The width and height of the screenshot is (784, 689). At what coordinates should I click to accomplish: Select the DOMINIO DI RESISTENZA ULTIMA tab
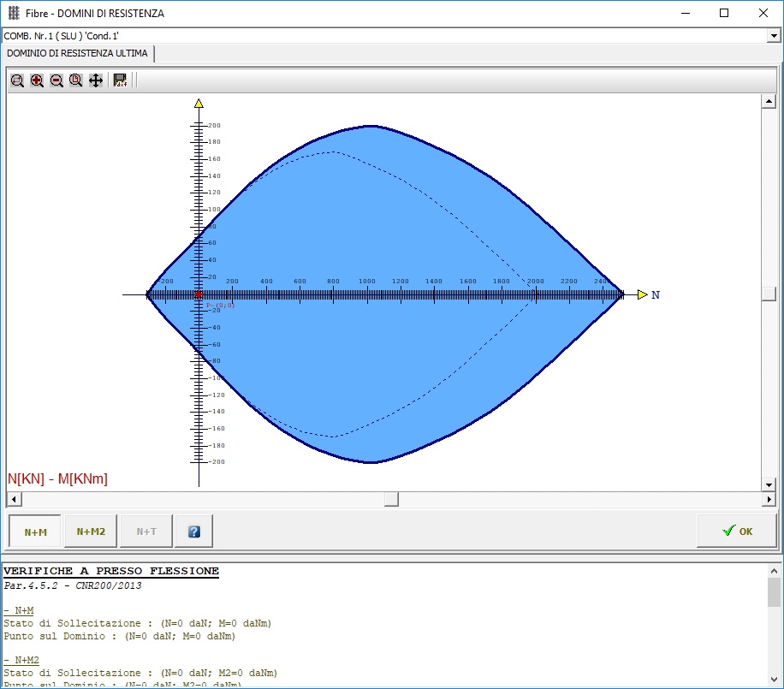(x=78, y=53)
